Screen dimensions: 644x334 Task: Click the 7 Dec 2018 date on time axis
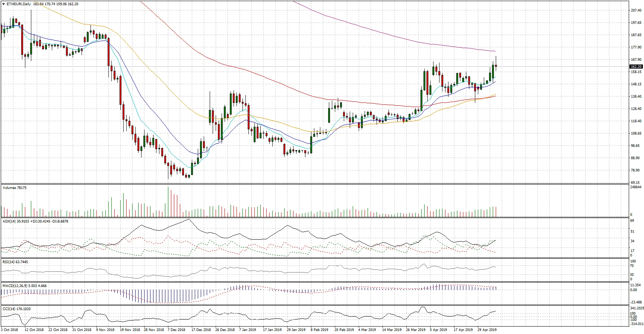click(x=176, y=330)
